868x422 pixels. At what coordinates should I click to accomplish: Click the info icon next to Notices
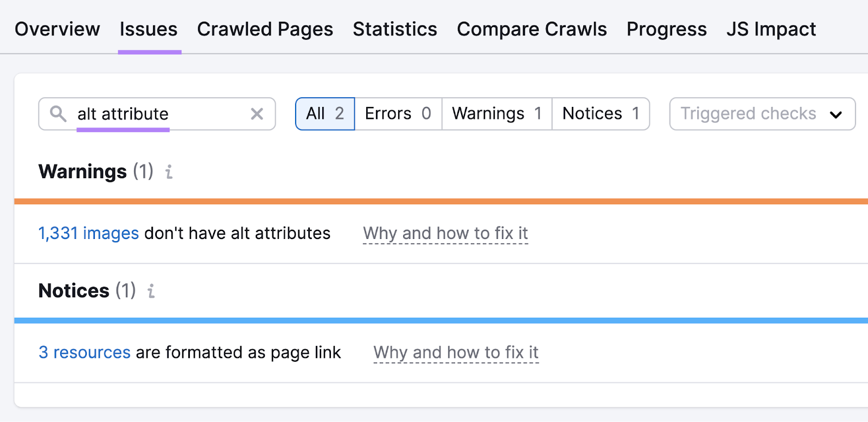(x=150, y=292)
